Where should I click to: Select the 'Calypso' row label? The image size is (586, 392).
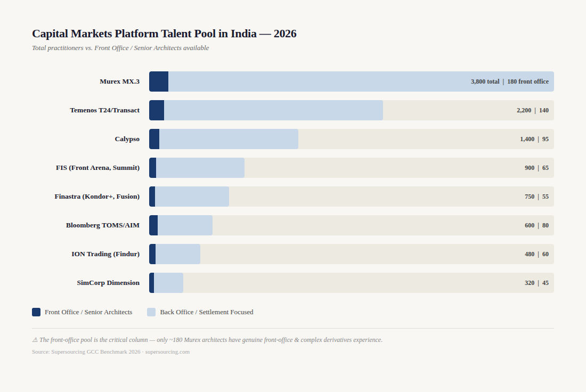[x=127, y=139]
